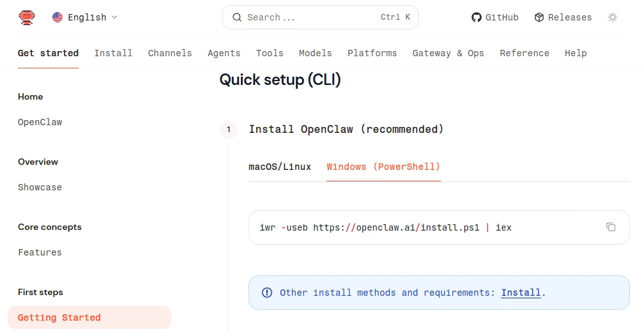The width and height of the screenshot is (644, 336).
Task: Open Showcase page in sidebar
Action: (x=40, y=187)
